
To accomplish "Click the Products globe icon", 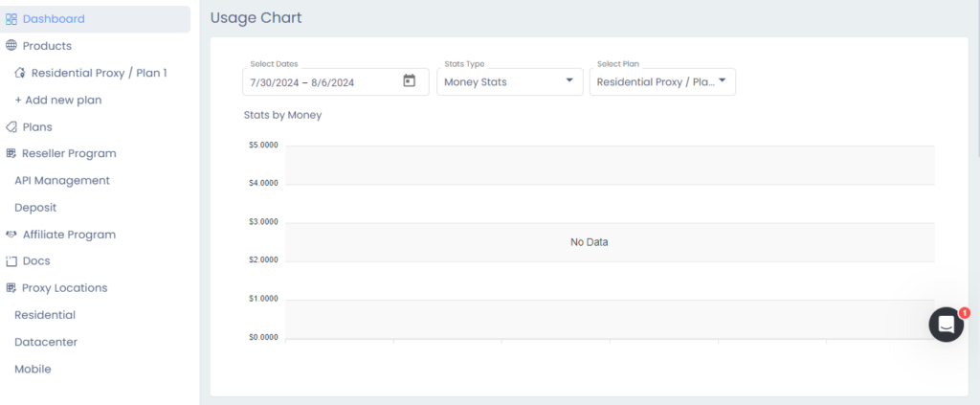I will [11, 45].
